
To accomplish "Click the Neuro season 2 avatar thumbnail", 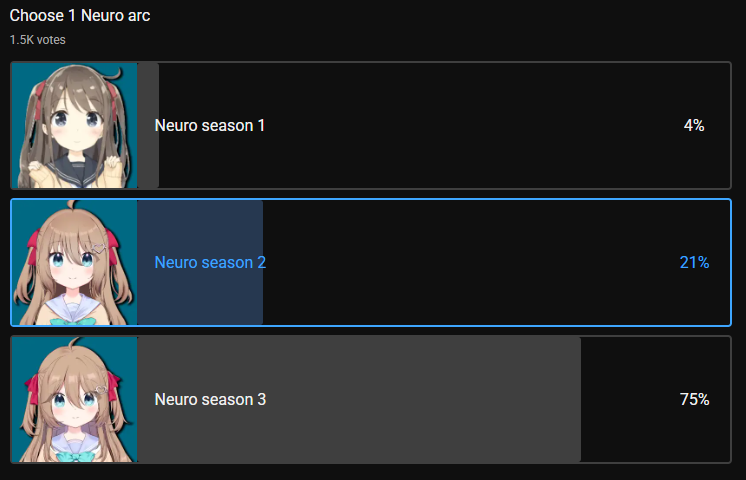I will click(74, 262).
